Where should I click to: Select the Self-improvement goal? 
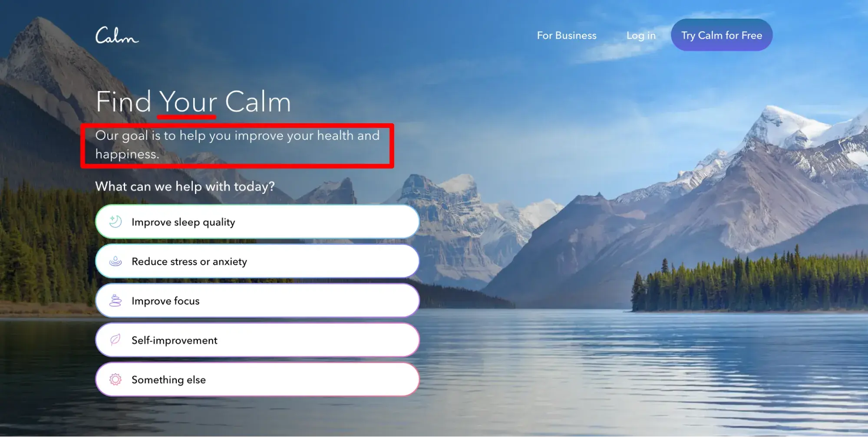[x=257, y=340]
